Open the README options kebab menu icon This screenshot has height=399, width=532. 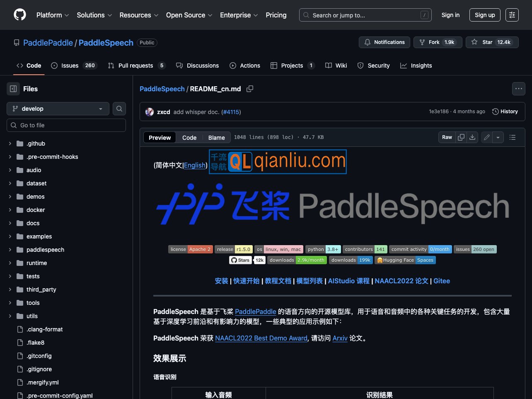519,89
